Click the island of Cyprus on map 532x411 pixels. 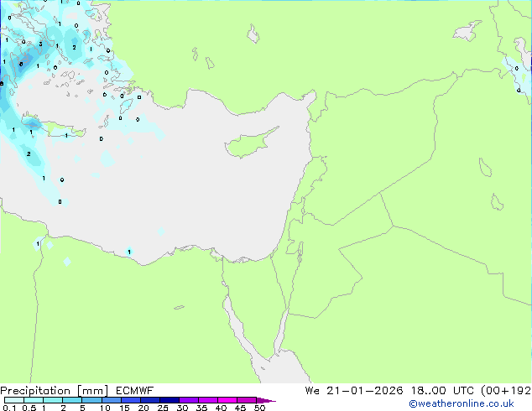pos(248,145)
